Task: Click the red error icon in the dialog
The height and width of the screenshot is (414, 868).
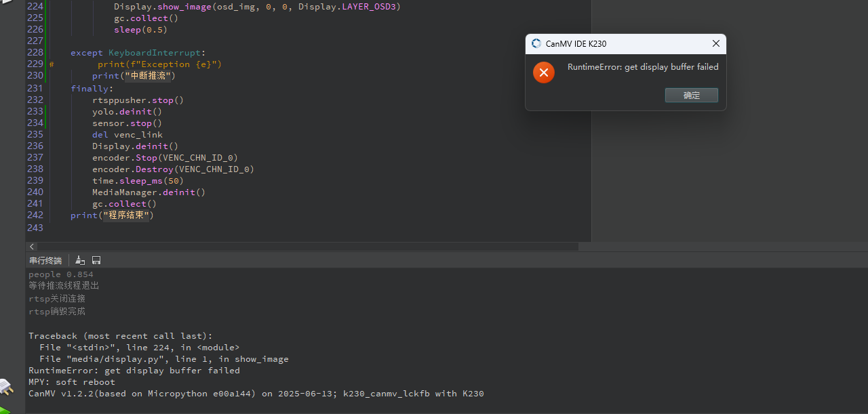Action: click(543, 72)
